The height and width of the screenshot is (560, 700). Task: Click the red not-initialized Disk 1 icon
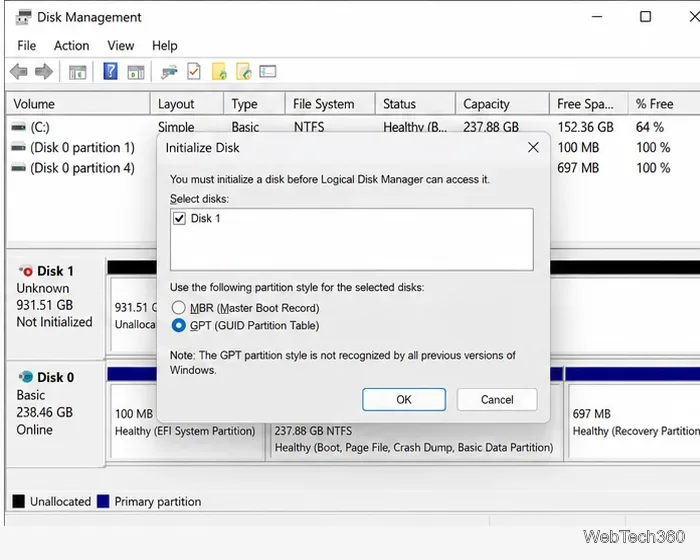point(26,271)
